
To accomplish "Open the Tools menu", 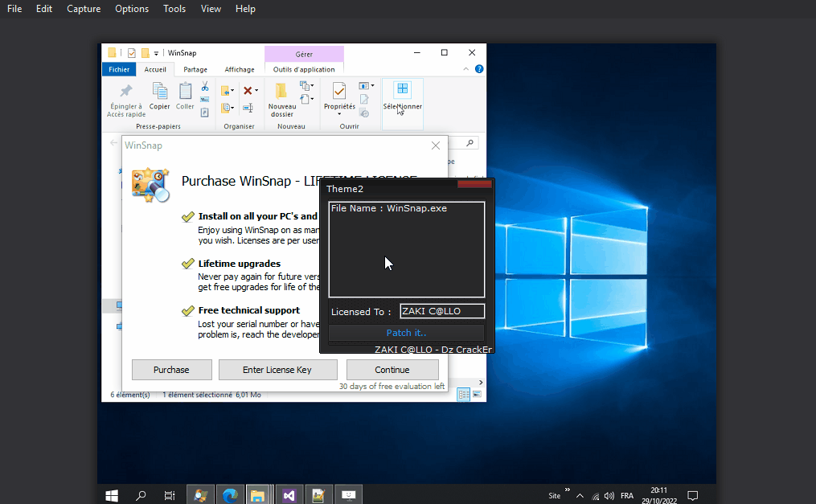I will [174, 9].
